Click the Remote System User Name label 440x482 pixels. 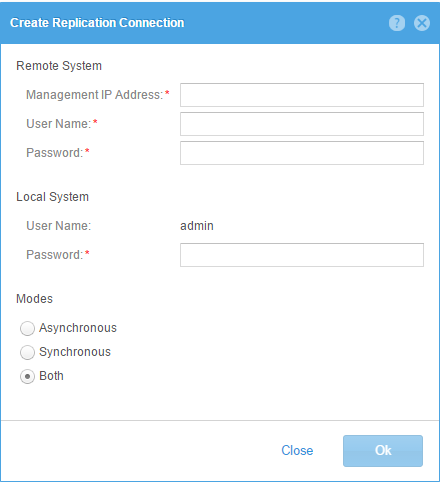pos(59,124)
